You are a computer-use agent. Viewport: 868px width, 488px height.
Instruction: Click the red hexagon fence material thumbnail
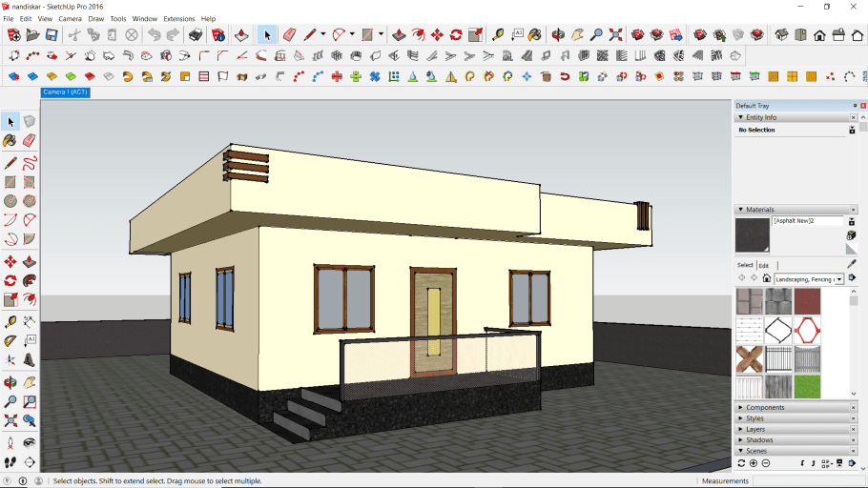pyautogui.click(x=807, y=330)
